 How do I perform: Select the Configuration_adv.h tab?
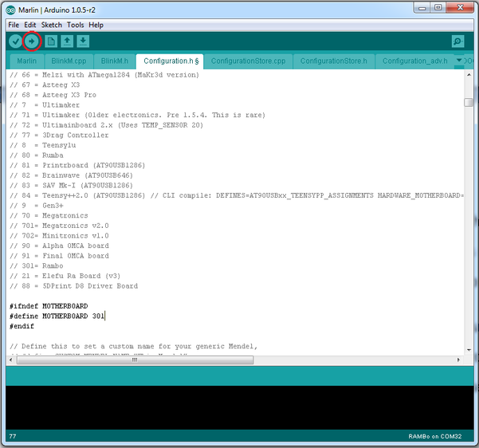tap(415, 61)
